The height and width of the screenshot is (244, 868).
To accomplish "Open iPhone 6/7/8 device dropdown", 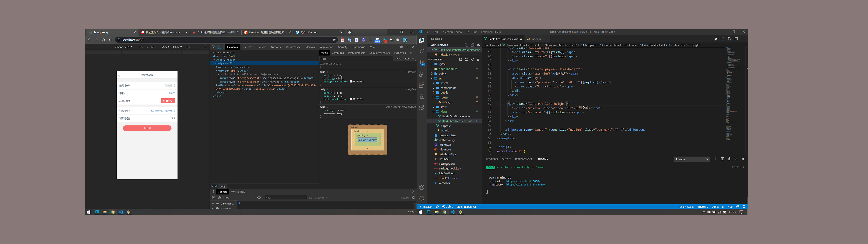I will pyautogui.click(x=124, y=47).
